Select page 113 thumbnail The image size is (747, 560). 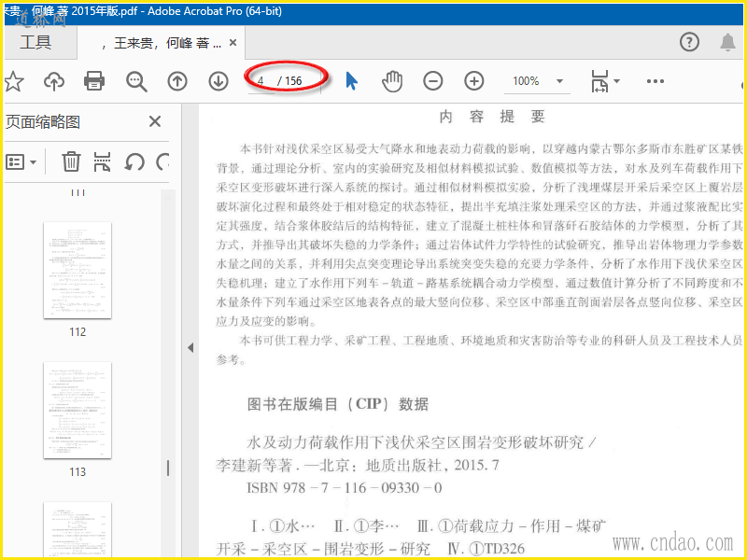[x=78, y=410]
